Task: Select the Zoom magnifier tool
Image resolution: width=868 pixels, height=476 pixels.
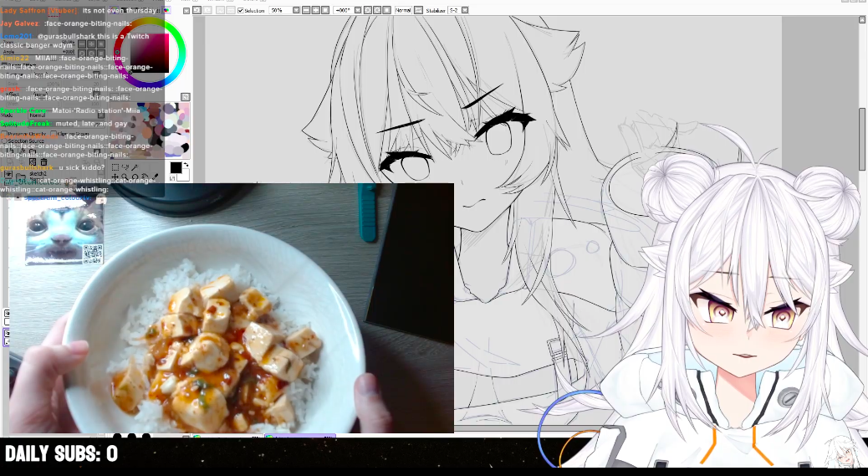Action: coord(125,177)
